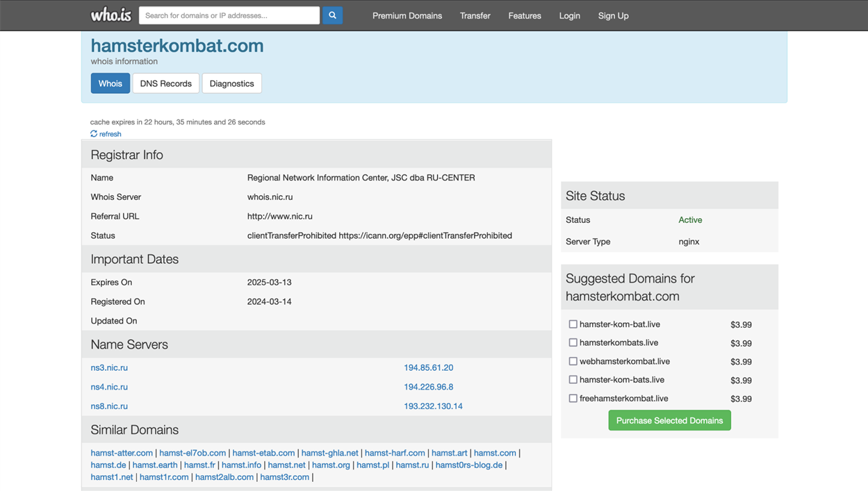The height and width of the screenshot is (491, 868).
Task: Open similar domain hamst.earth
Action: point(155,465)
